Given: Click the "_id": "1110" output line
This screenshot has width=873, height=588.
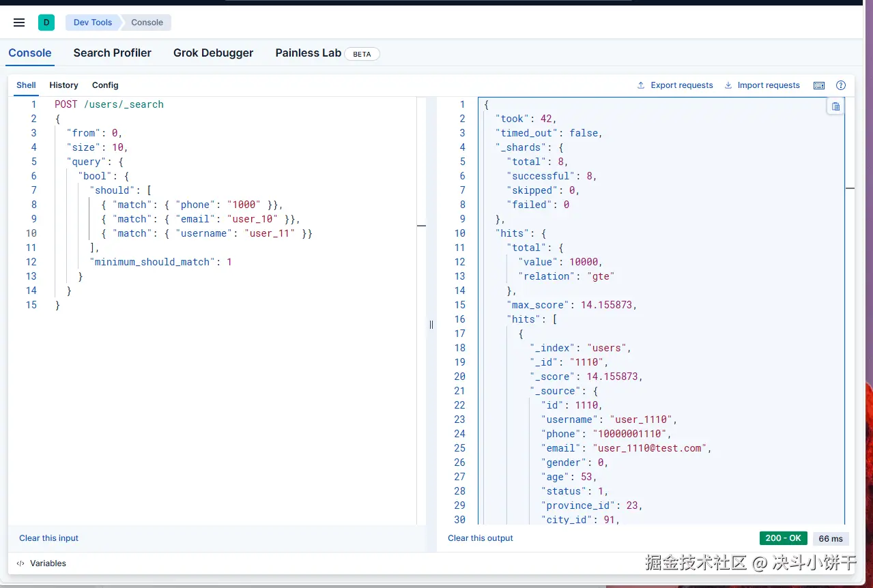Looking at the screenshot, I should click(x=569, y=362).
